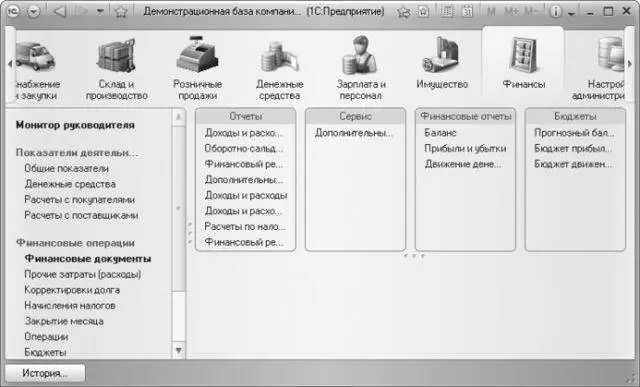This screenshot has width=640, height=387.
Task: Open the Оборотно-сальд... report link
Action: (x=244, y=148)
